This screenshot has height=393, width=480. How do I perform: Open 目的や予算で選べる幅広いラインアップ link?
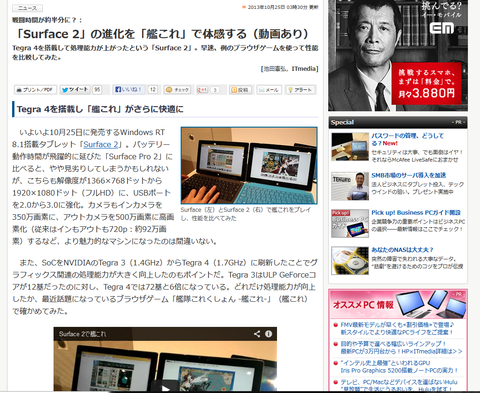pyautogui.click(x=401, y=347)
